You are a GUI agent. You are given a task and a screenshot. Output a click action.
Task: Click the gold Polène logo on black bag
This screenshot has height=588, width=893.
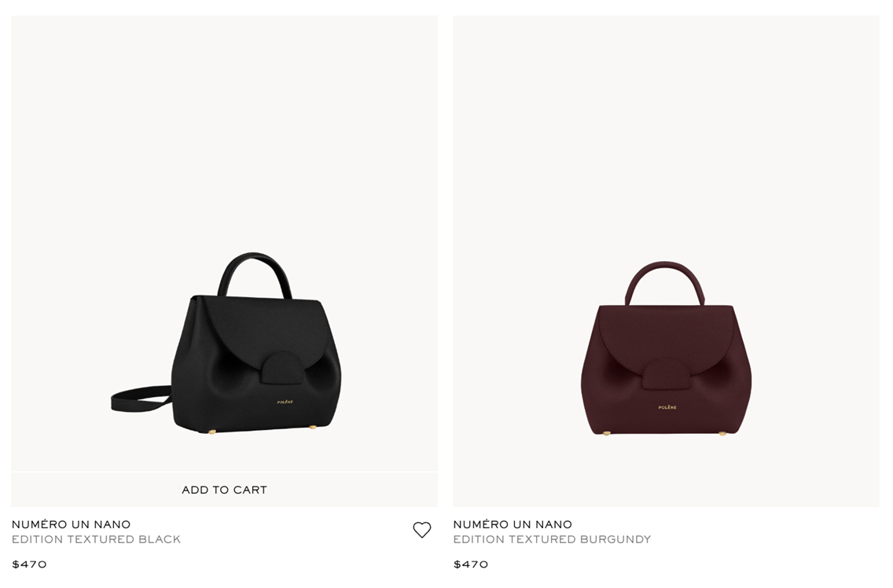click(285, 402)
